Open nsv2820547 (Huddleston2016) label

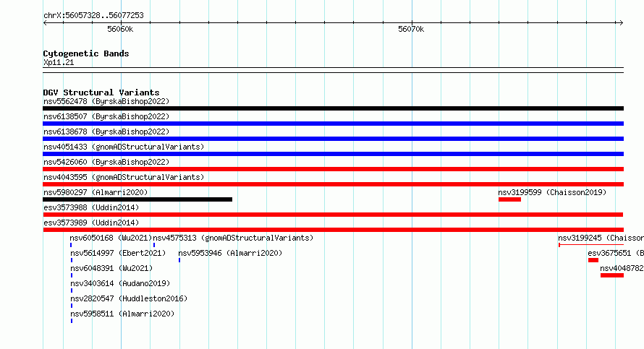click(129, 298)
